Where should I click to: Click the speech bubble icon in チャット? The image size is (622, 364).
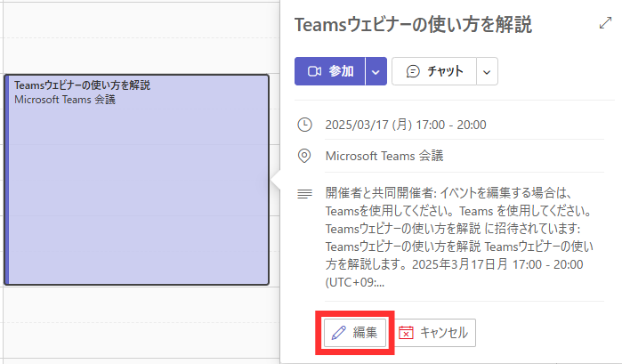point(413,71)
